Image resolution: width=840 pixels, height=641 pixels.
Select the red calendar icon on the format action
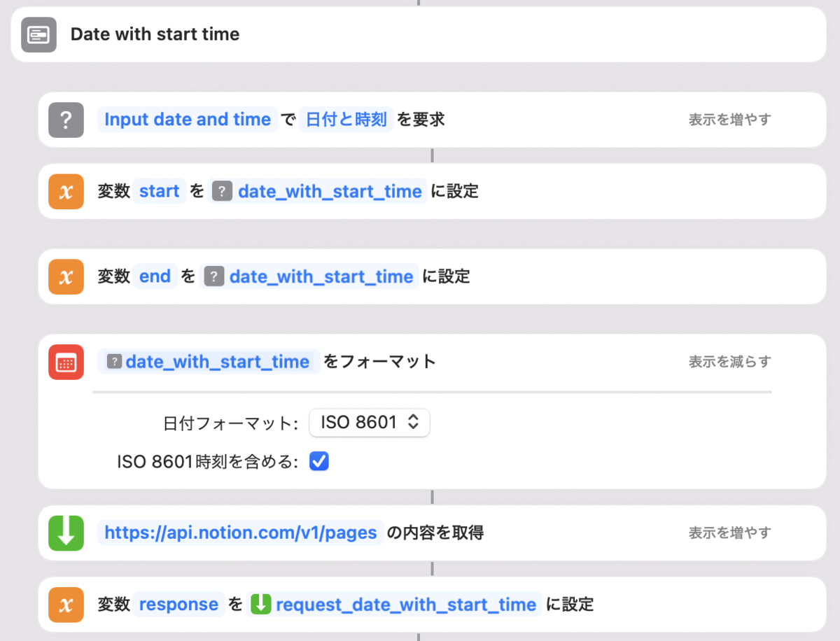(x=65, y=361)
